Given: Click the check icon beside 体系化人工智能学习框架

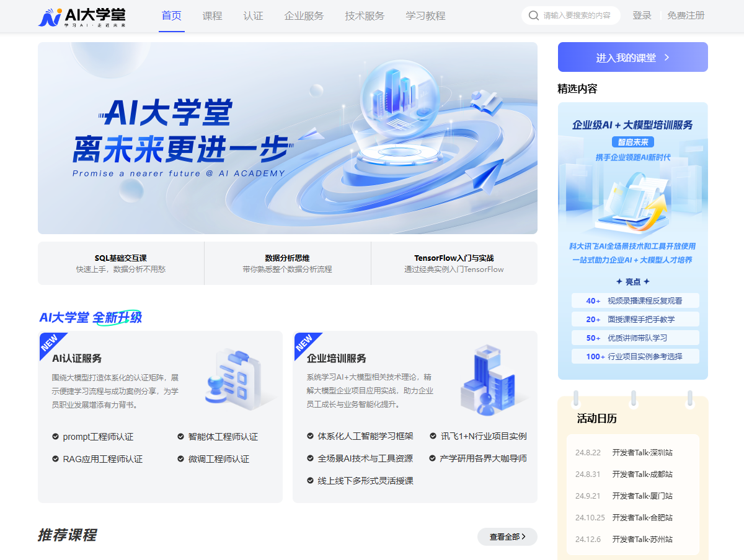Looking at the screenshot, I should [310, 436].
